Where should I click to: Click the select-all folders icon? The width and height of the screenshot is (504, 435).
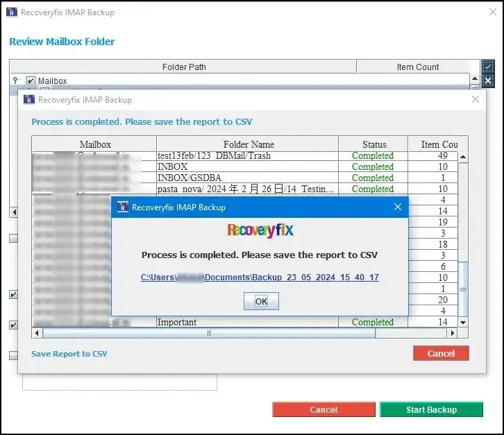(x=487, y=66)
